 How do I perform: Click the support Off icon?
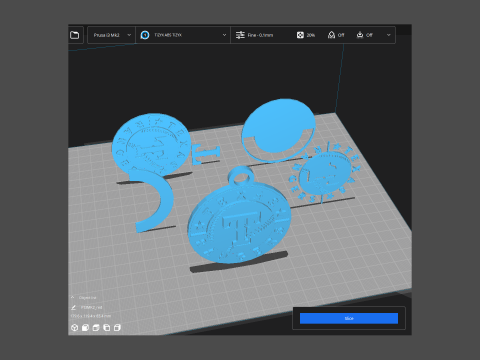[x=331, y=35]
